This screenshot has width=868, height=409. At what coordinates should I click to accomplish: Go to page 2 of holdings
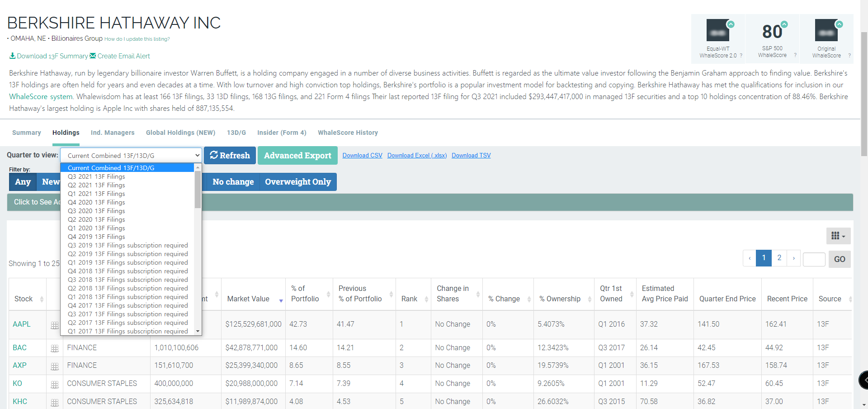[x=779, y=258]
